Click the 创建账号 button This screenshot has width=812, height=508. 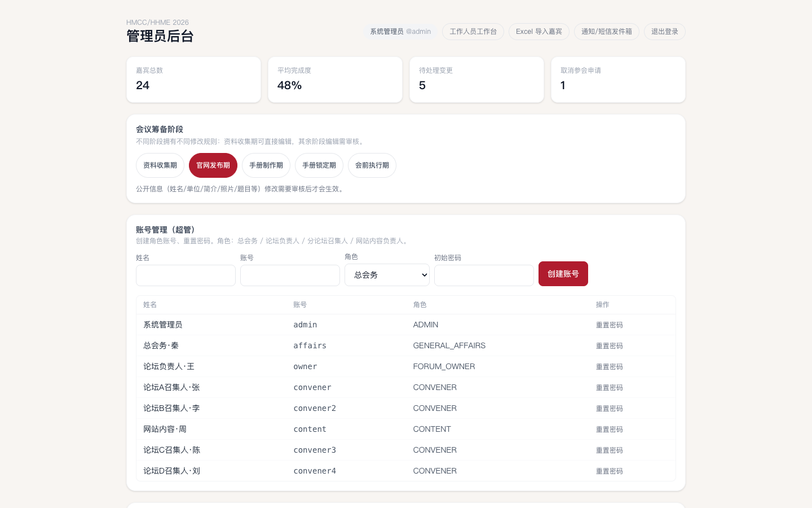click(563, 274)
